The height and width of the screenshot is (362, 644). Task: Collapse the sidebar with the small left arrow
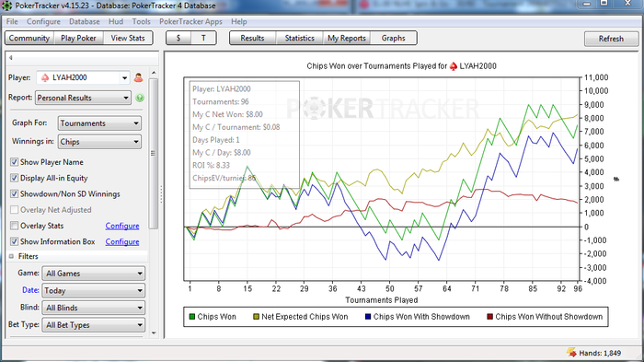coord(11,58)
